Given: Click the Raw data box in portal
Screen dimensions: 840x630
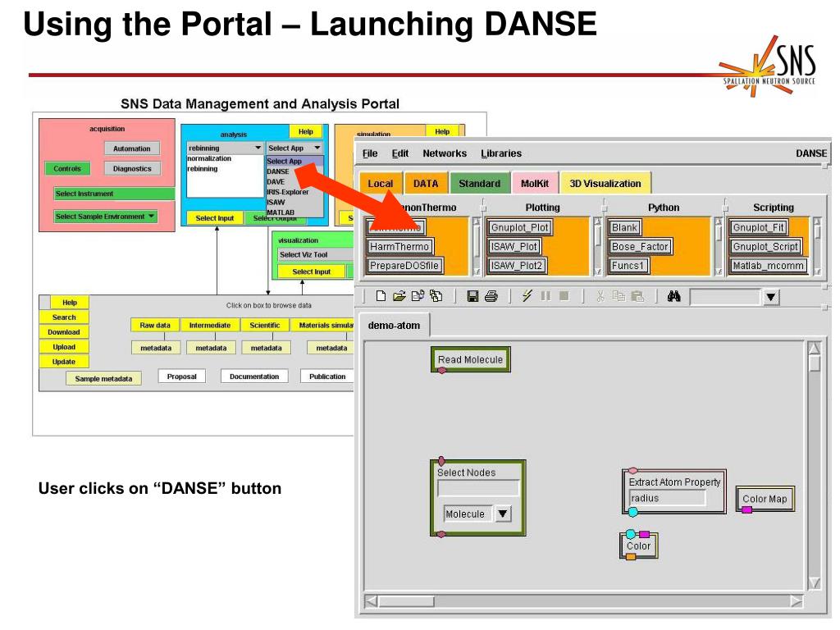Looking at the screenshot, I should (155, 325).
